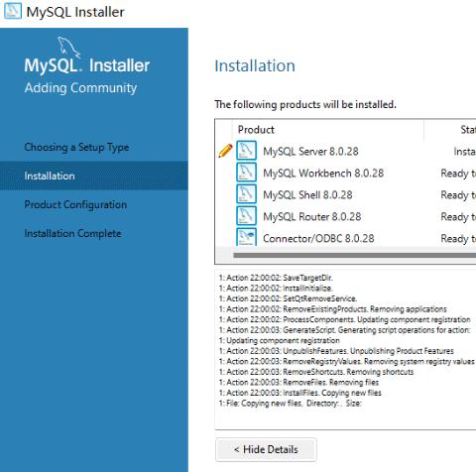476x472 pixels.
Task: Click the InstallInitialize log line
Action: click(x=276, y=289)
